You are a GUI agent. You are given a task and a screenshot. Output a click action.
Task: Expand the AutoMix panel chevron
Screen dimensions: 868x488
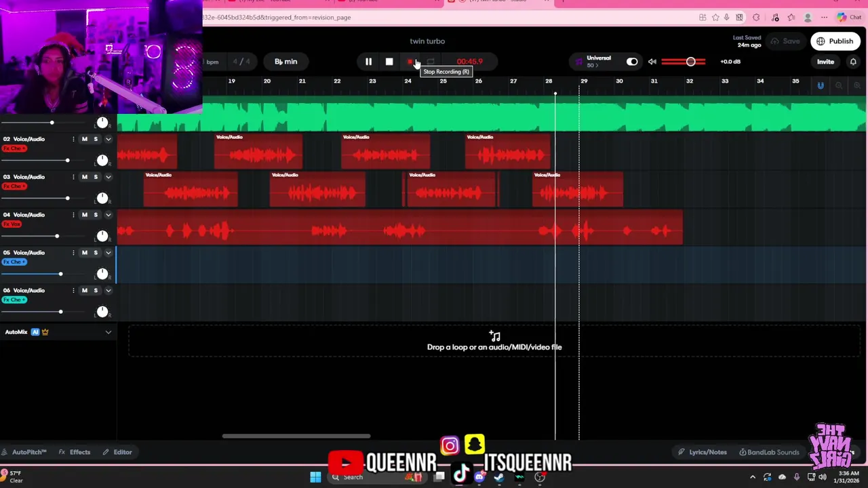click(x=108, y=332)
